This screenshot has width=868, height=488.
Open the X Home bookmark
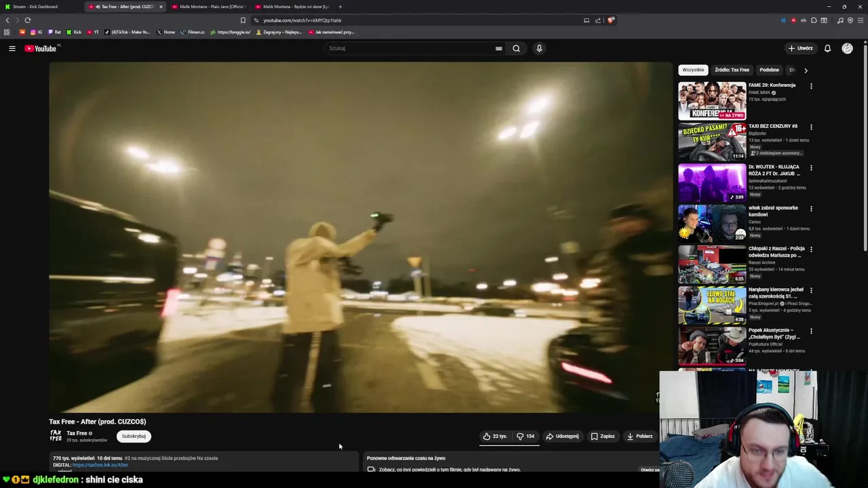(x=166, y=32)
